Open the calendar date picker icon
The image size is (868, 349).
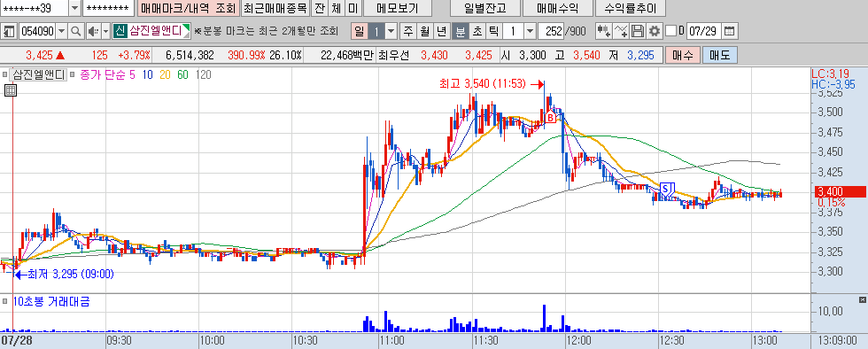[x=731, y=31]
